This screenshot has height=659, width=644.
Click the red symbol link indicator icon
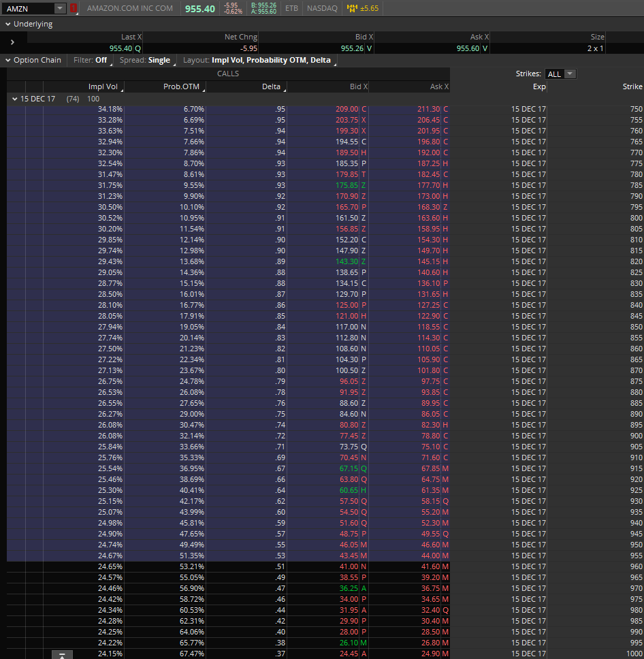(x=74, y=8)
